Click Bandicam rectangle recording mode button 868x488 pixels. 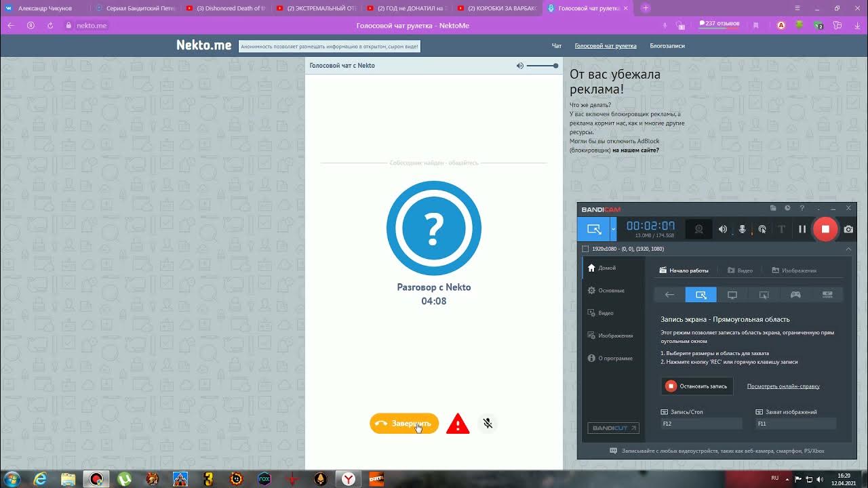tap(594, 229)
